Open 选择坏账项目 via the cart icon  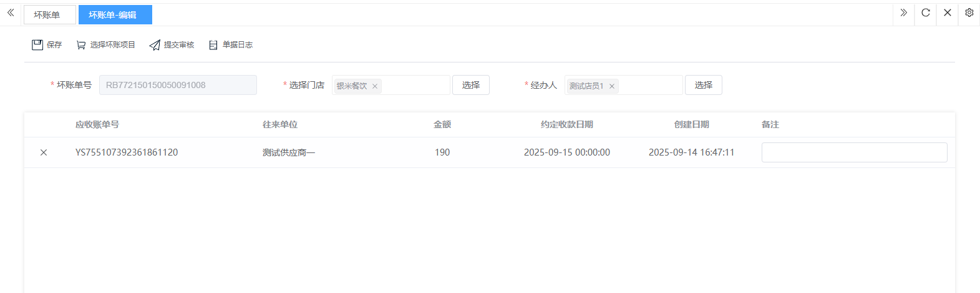tap(81, 45)
